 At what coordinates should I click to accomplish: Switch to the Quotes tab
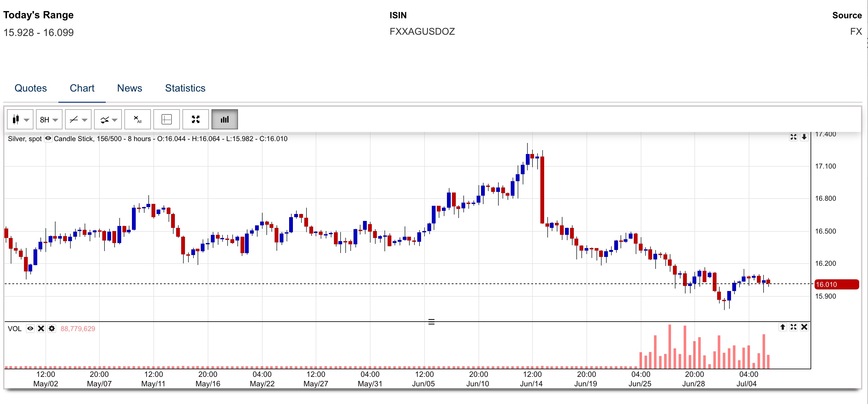click(30, 88)
